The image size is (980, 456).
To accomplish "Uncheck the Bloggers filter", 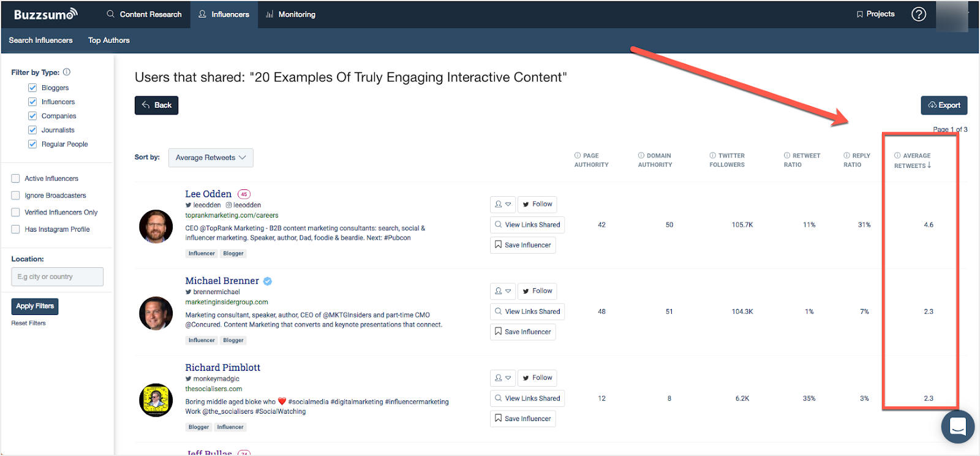I will point(32,88).
